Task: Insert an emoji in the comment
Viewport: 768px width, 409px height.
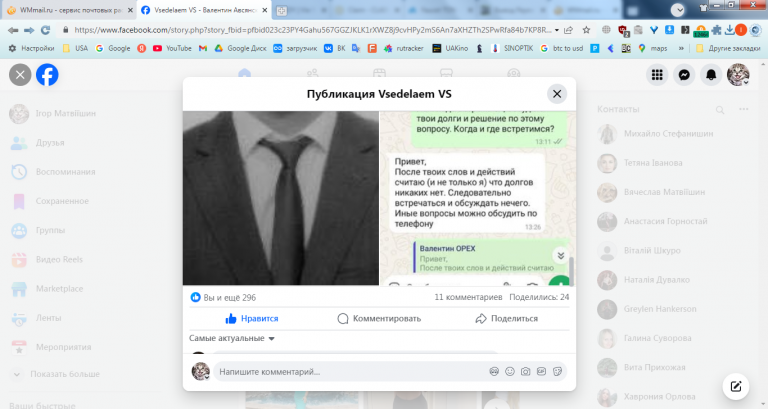Action: click(x=510, y=372)
